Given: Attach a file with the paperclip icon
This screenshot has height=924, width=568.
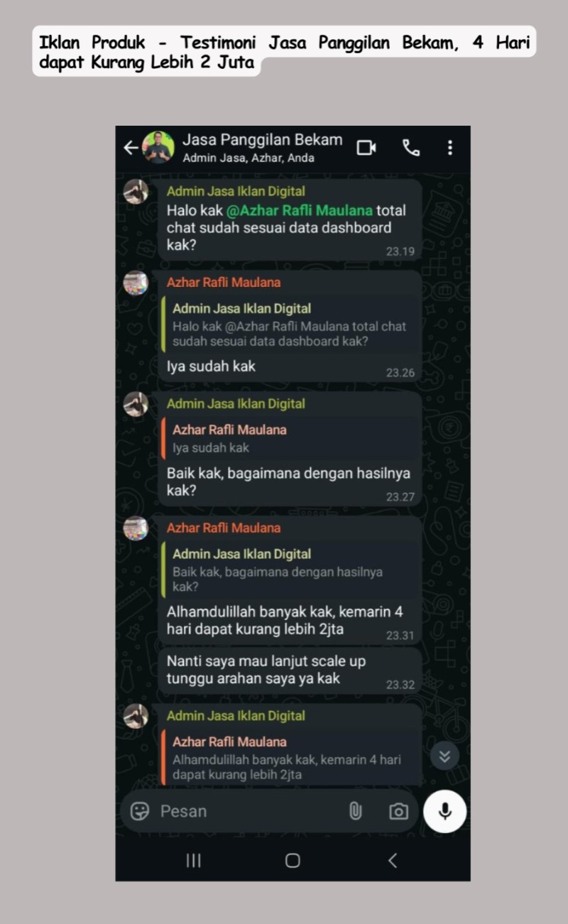Looking at the screenshot, I should click(x=356, y=811).
